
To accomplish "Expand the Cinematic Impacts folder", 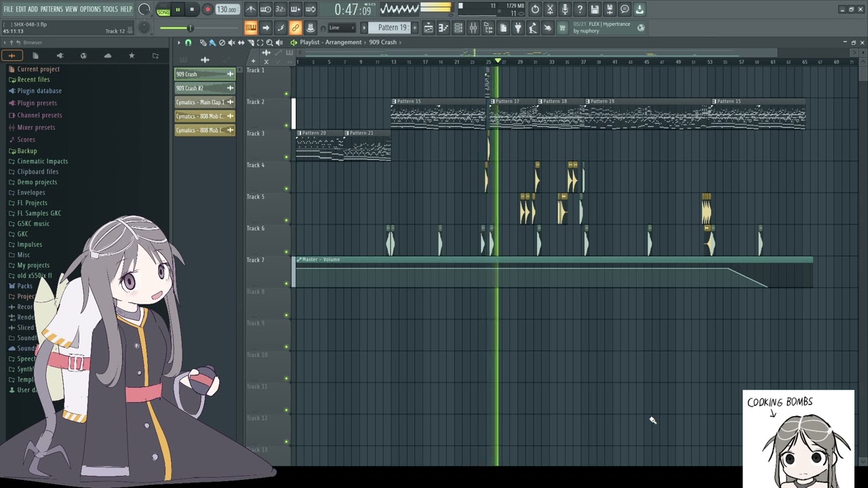I will pos(42,161).
